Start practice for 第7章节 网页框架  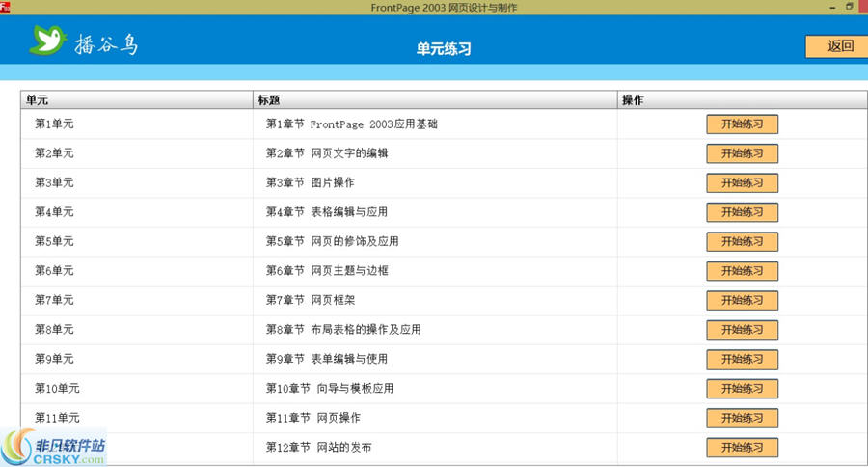[742, 300]
